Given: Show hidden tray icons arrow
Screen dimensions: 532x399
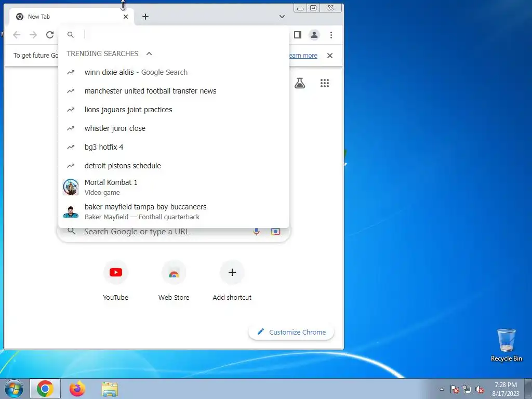Looking at the screenshot, I should (442, 389).
